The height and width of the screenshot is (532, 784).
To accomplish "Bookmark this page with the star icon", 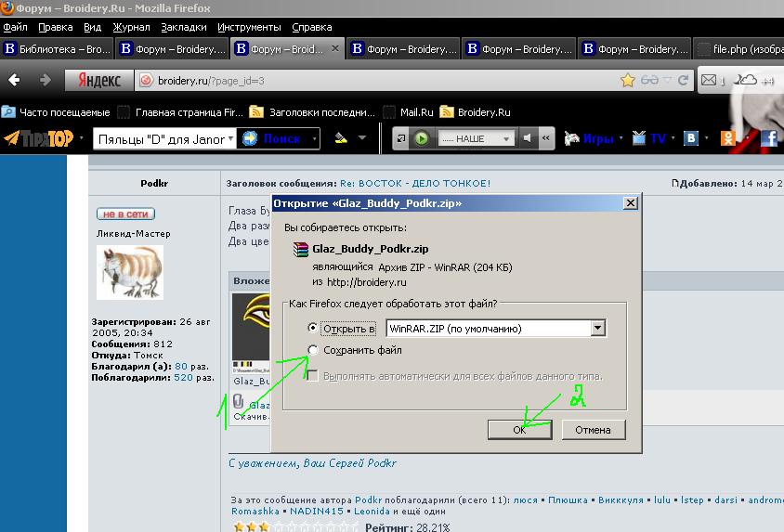I will tap(628, 80).
